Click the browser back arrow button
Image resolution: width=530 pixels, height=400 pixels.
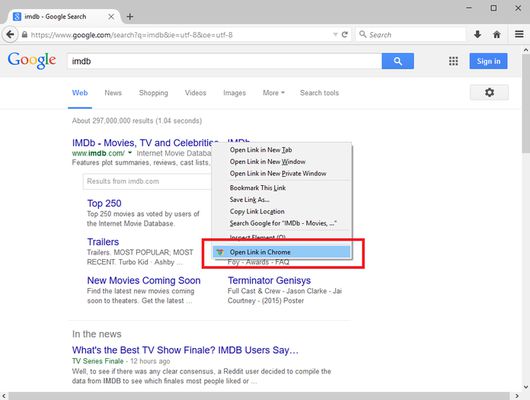point(10,34)
